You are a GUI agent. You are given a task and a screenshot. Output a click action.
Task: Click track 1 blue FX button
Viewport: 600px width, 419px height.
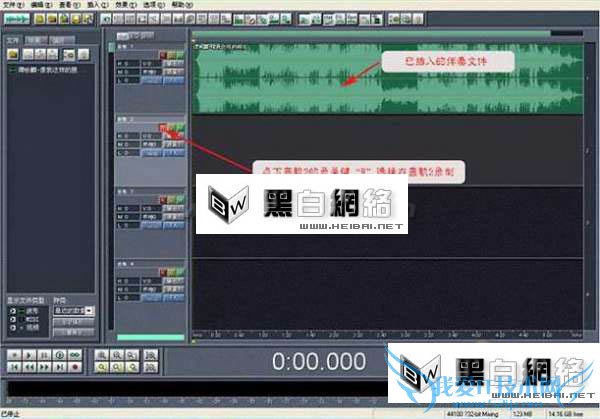click(x=173, y=80)
